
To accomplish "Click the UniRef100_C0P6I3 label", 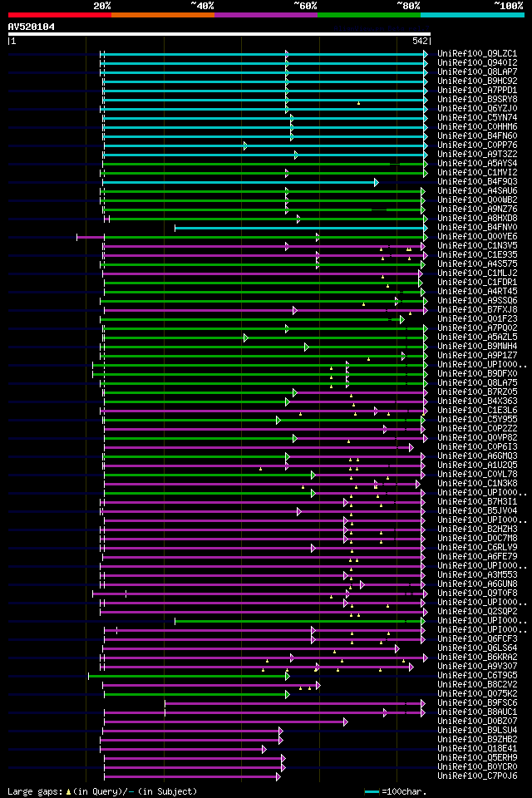I will click(x=477, y=447).
